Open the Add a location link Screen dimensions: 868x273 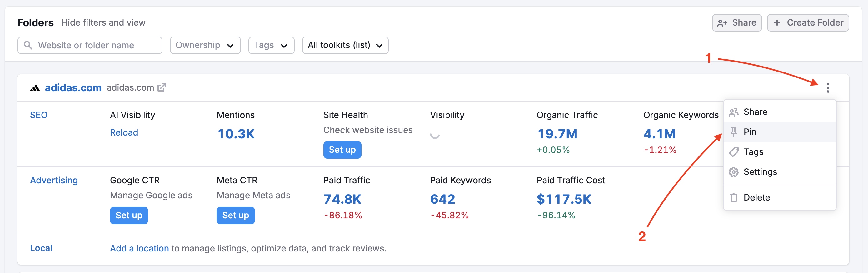pos(139,248)
